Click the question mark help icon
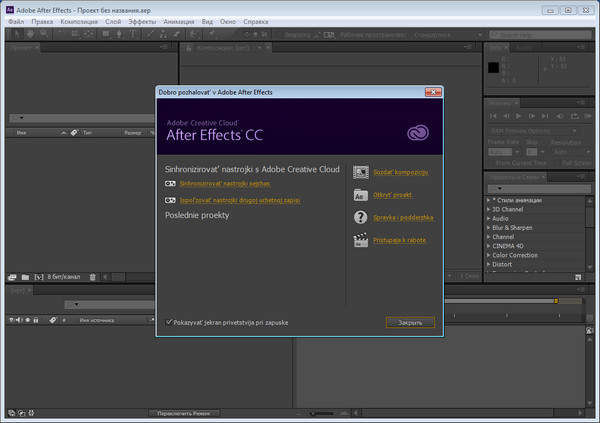This screenshot has height=423, width=600. 361,218
